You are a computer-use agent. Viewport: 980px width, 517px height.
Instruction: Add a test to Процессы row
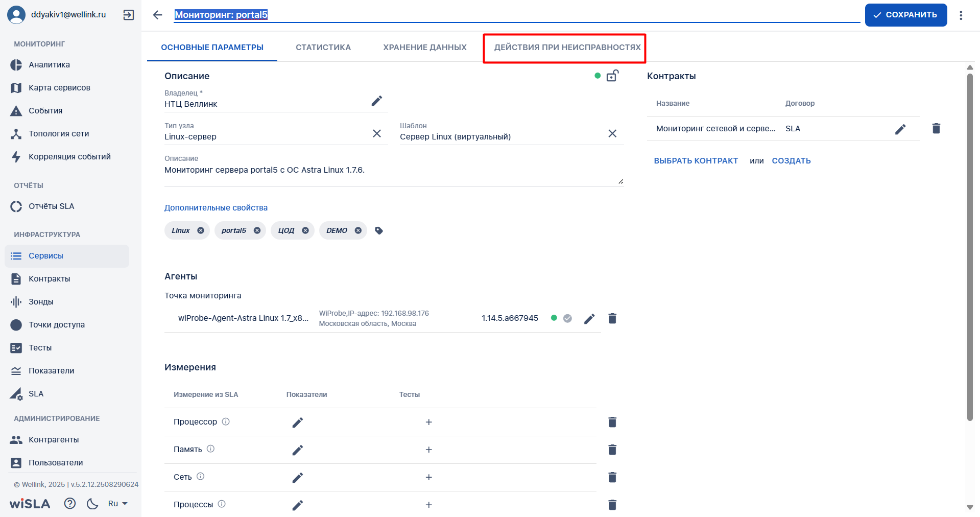coord(429,505)
